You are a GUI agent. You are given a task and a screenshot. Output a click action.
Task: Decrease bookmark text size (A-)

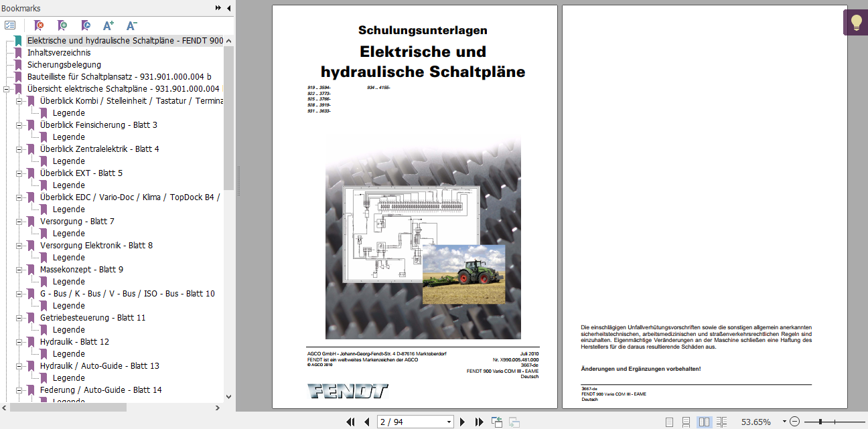click(x=131, y=25)
